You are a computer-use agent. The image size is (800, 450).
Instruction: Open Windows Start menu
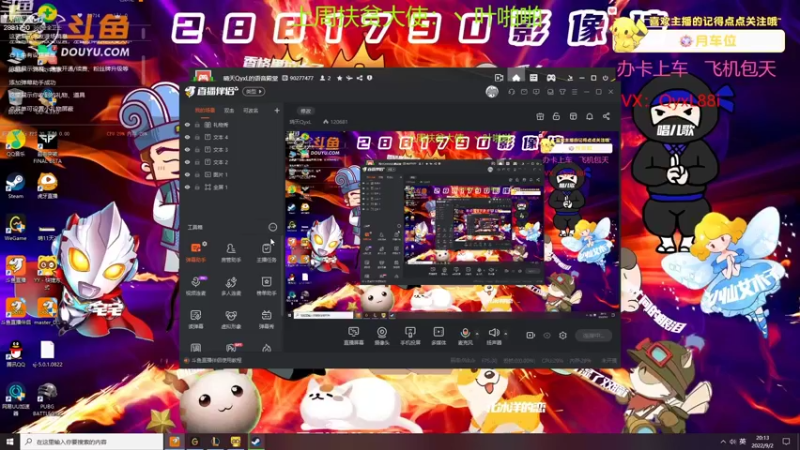coord(10,441)
